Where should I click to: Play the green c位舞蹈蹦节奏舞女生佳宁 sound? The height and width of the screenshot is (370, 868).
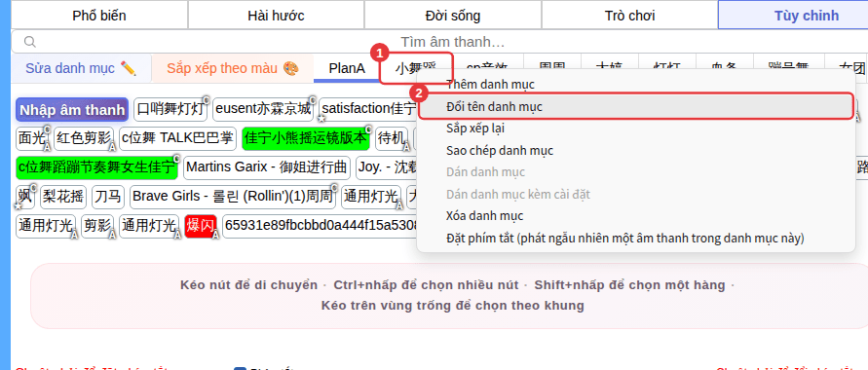96,167
